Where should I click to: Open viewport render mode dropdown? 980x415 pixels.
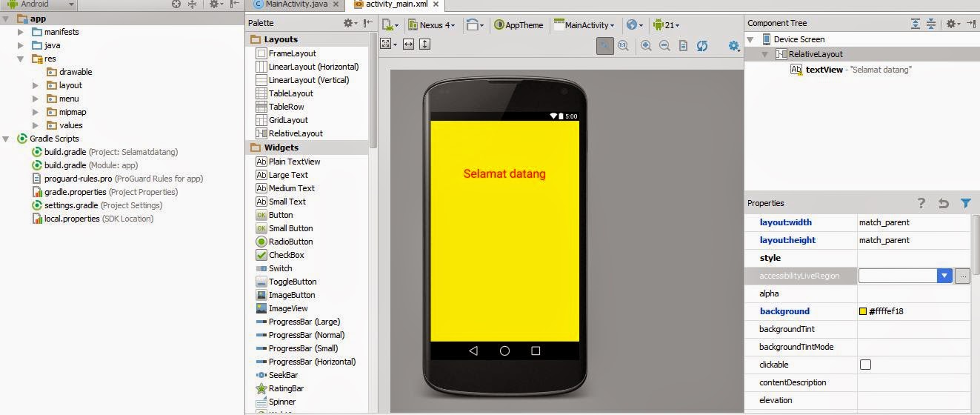390,44
